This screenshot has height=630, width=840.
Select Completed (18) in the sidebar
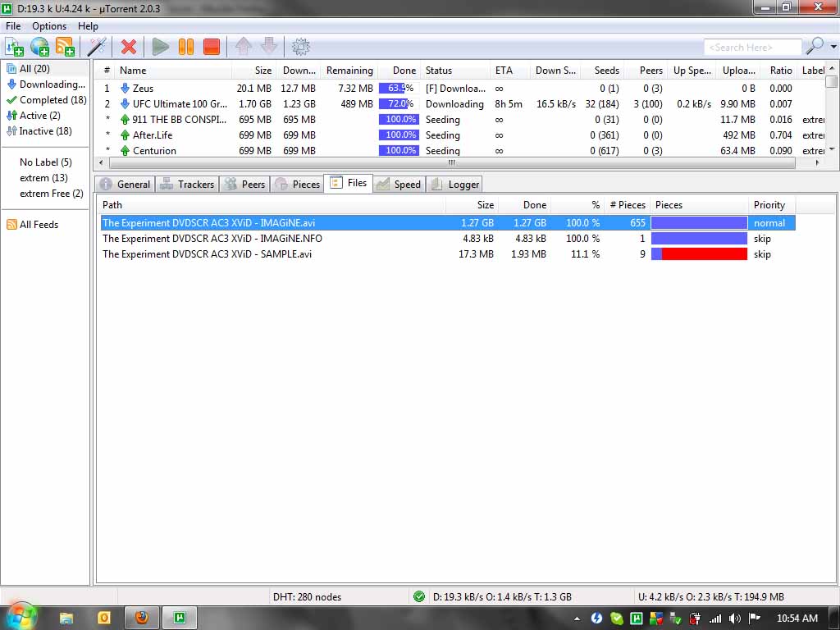point(46,99)
